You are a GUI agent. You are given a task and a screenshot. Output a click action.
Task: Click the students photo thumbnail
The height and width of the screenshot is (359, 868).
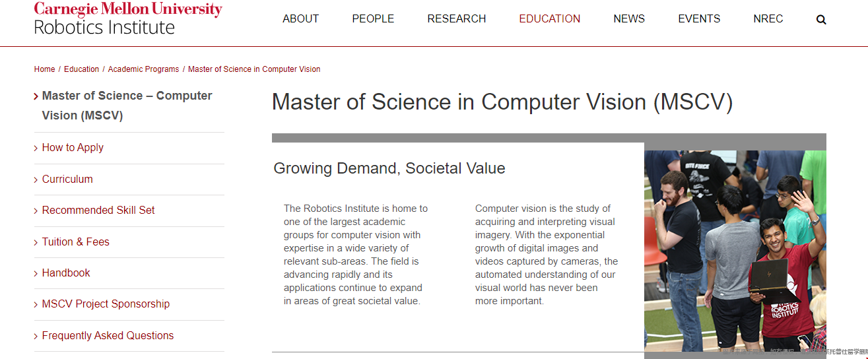pyautogui.click(x=735, y=251)
